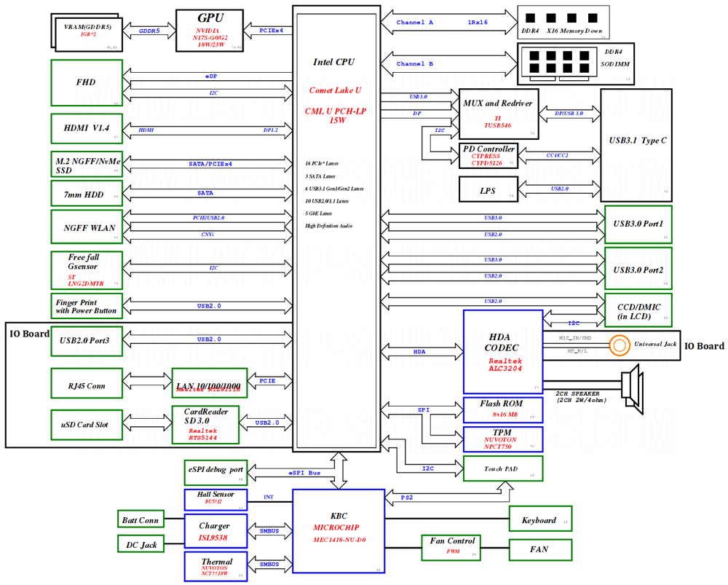Select the Hall Sensor block
This screenshot has width=728, height=585.
215,500
